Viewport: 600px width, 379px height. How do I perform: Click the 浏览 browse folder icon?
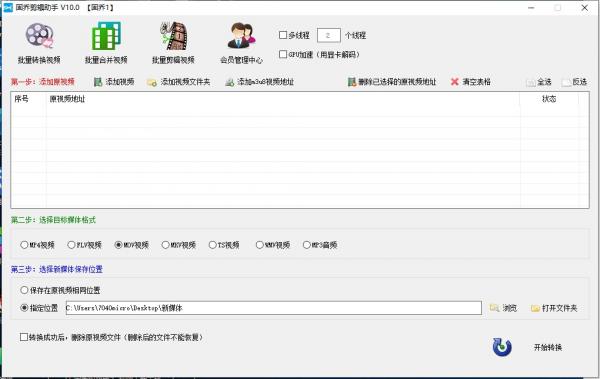pyautogui.click(x=494, y=308)
